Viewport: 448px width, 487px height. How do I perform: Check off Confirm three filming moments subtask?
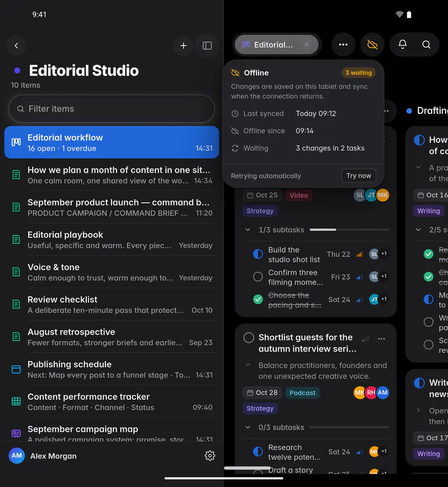[x=258, y=276]
